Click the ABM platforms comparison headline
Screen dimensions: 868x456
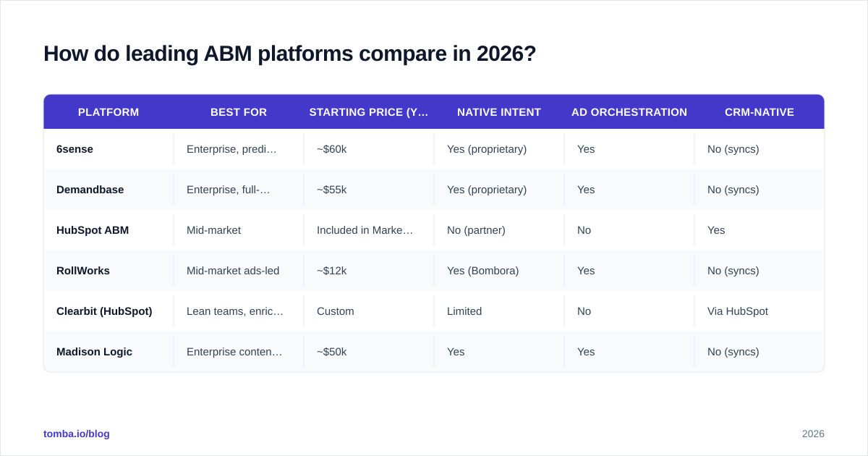(x=289, y=54)
